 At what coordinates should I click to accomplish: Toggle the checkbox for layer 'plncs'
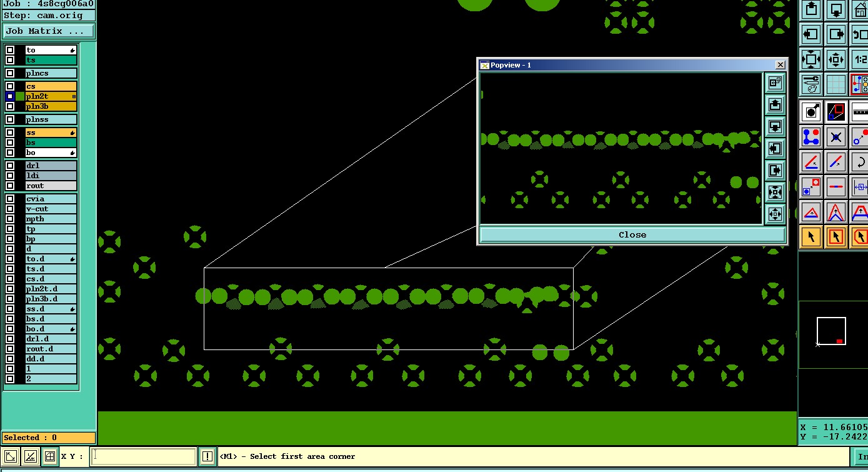[10, 73]
